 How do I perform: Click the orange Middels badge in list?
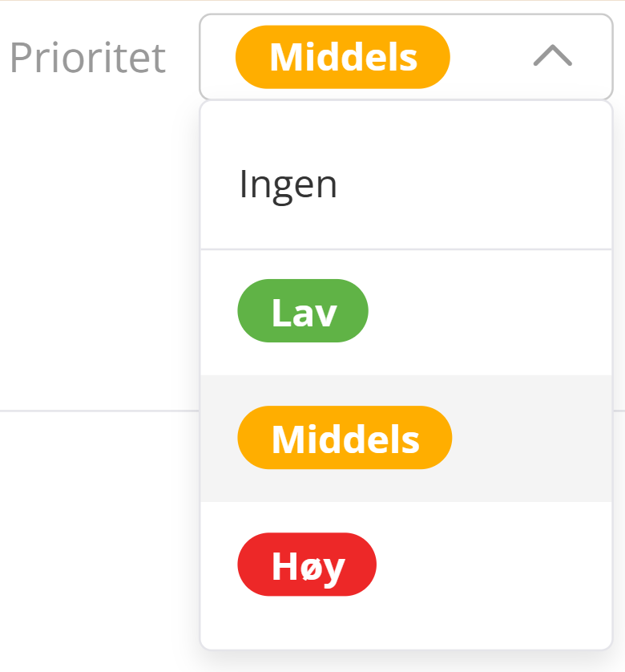345,438
